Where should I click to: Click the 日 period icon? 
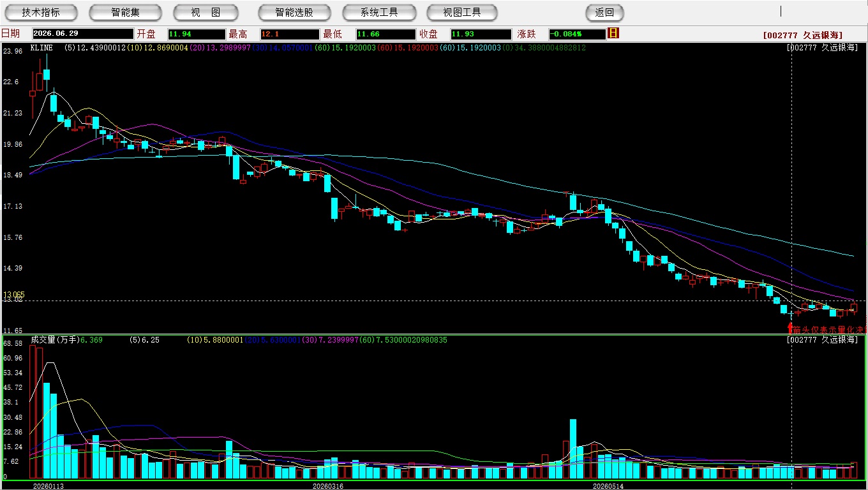[613, 33]
